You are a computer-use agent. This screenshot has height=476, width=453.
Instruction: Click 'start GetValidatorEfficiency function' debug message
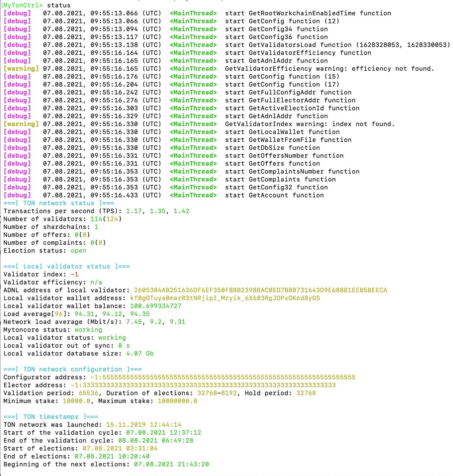298,53
